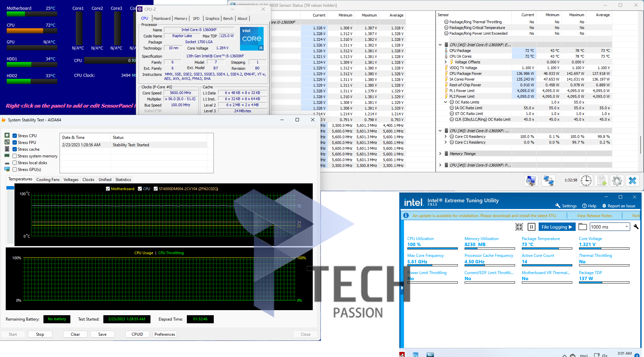Click the temperature graph blue scale slider
644x357 pixels.
click(x=10, y=188)
